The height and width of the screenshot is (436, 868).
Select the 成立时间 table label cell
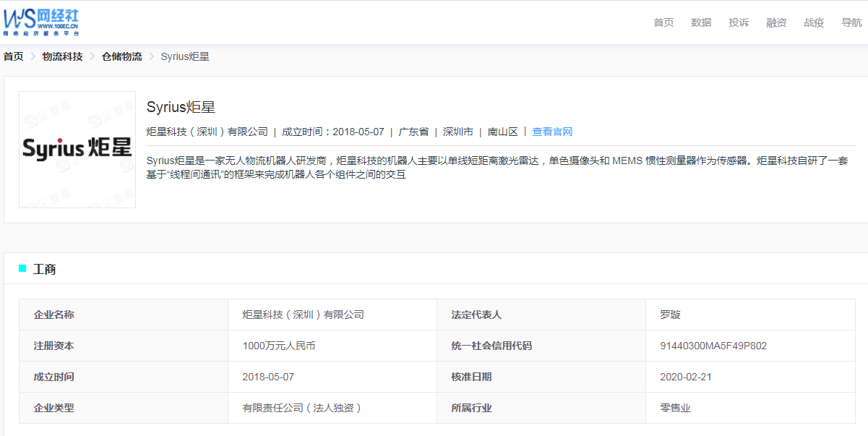(x=124, y=377)
